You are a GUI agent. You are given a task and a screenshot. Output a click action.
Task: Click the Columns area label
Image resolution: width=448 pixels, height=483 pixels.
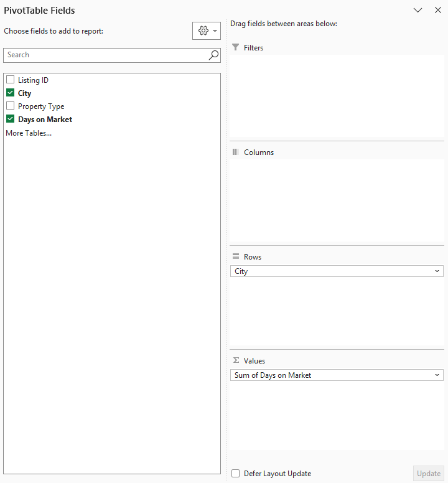coord(259,152)
